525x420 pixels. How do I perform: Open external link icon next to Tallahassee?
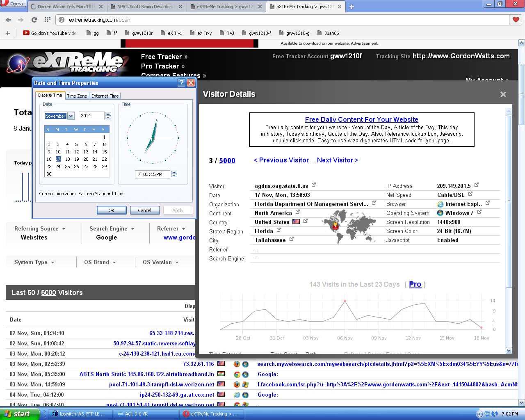292,239
